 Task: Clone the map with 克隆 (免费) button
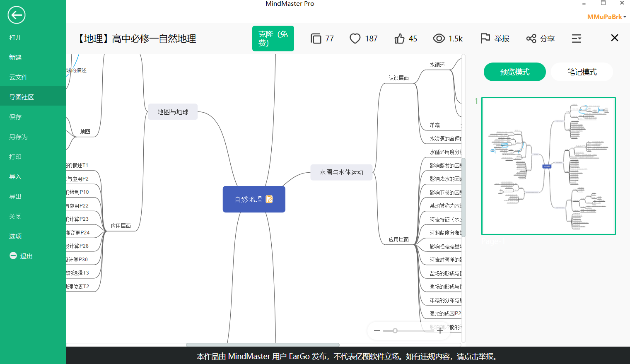point(273,39)
